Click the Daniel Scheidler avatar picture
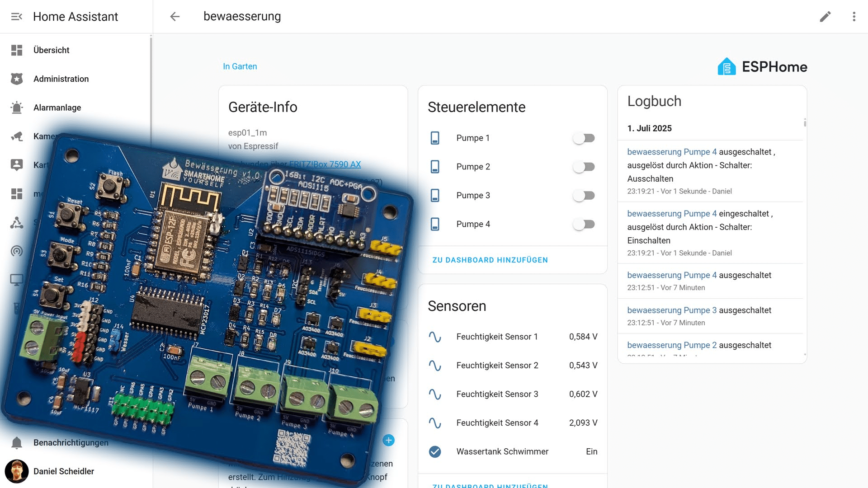 point(17,471)
